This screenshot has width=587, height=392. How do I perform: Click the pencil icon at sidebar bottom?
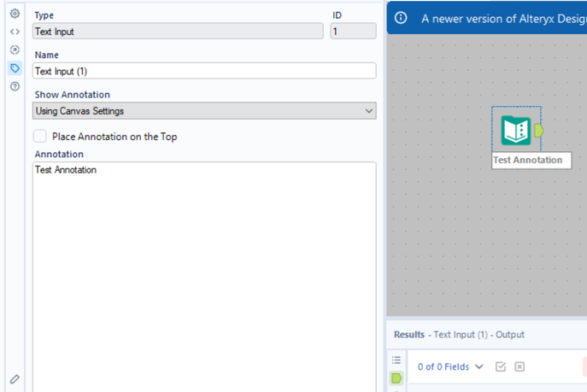click(x=15, y=379)
